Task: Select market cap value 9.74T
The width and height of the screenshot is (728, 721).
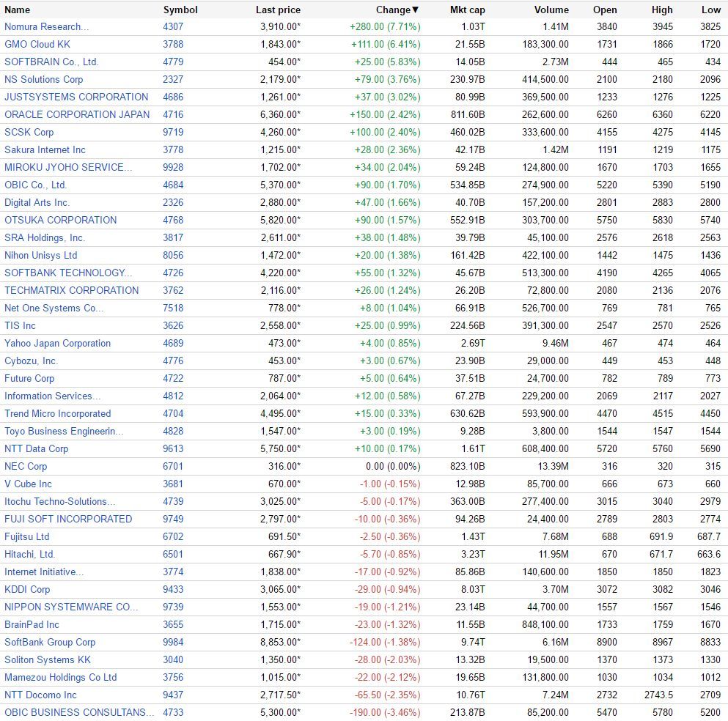Action: click(x=473, y=643)
